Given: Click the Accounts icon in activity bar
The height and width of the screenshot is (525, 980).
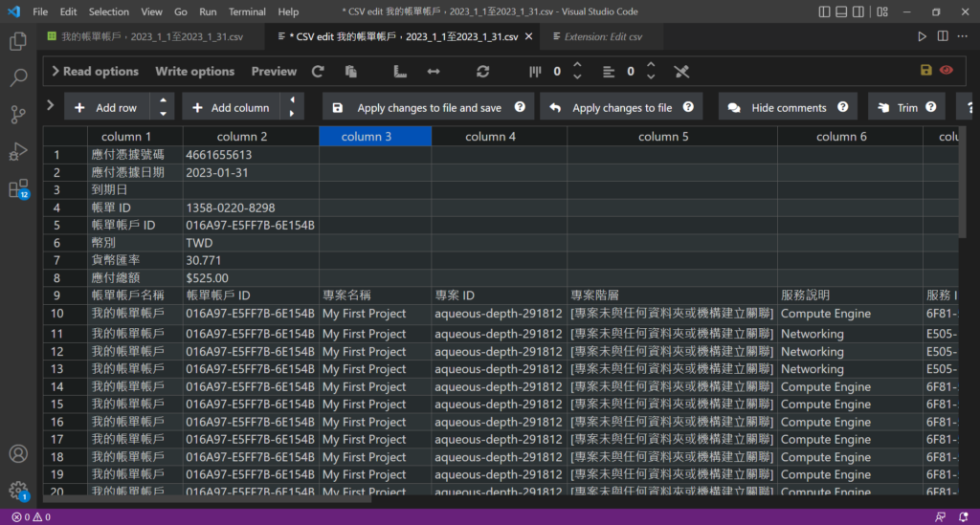Looking at the screenshot, I should [18, 453].
